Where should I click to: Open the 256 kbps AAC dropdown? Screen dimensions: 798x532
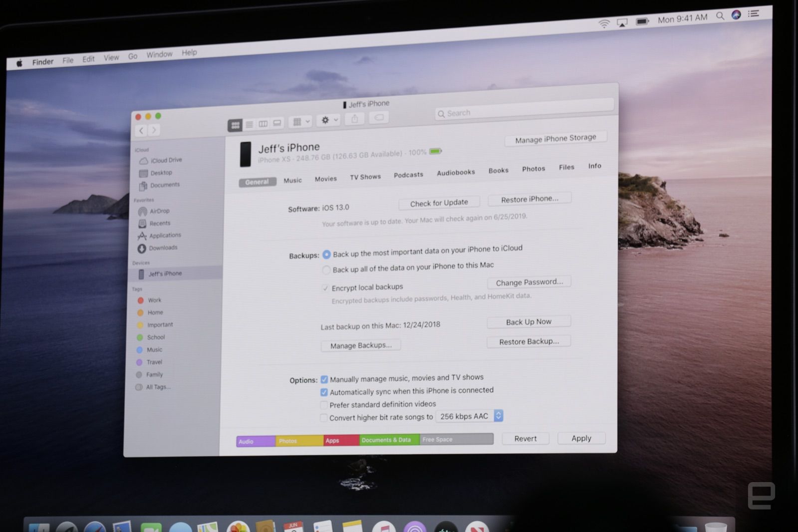point(469,416)
